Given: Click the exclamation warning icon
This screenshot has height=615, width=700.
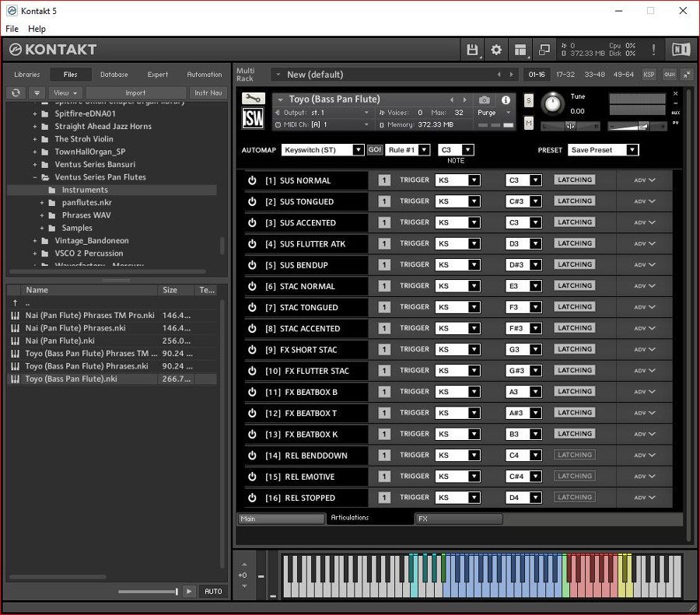Looking at the screenshot, I should (x=653, y=50).
